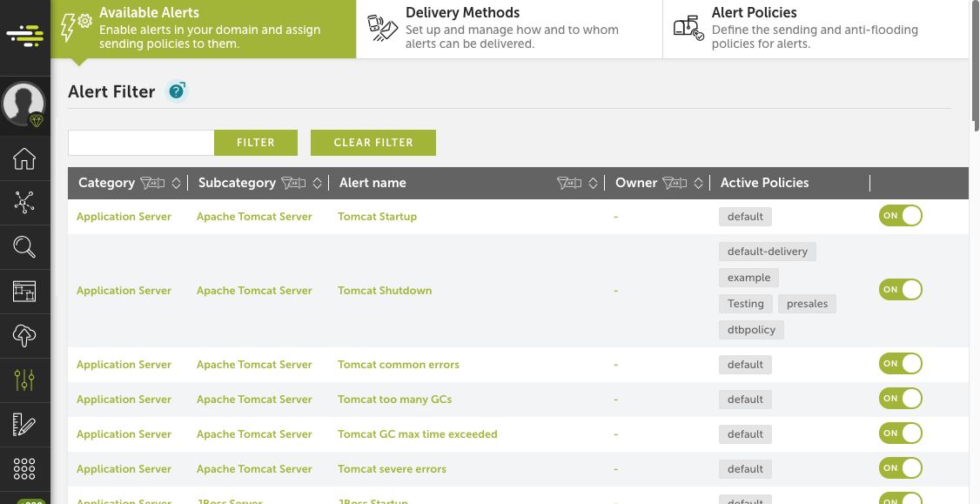980x504 pixels.
Task: Click the Alert Filter help icon
Action: (x=177, y=91)
